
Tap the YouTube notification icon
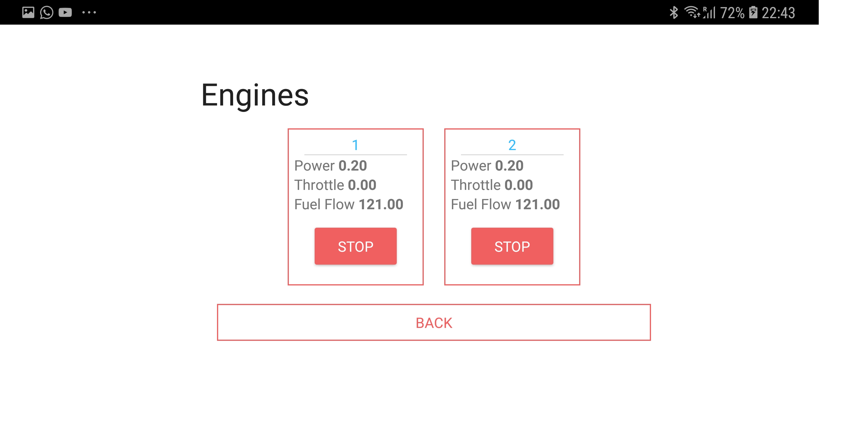65,13
